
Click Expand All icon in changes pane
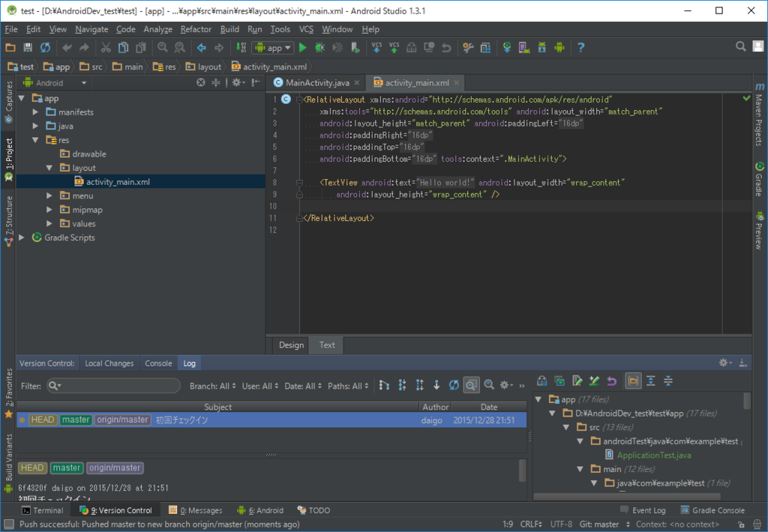(650, 381)
